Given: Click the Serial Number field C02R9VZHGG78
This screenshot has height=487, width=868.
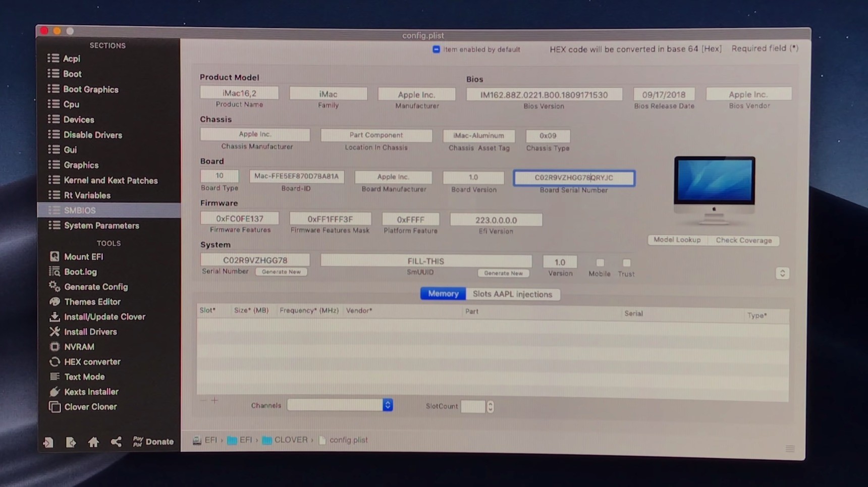Looking at the screenshot, I should click(255, 260).
